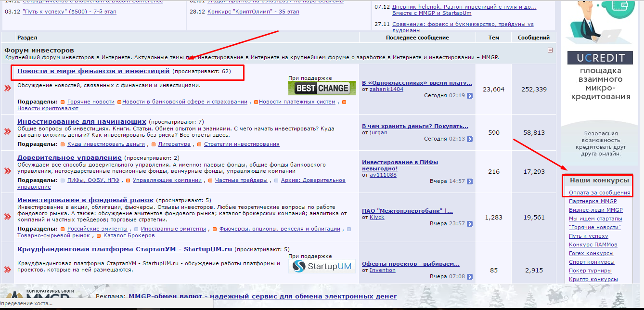
Task: Open MMGP-обмен валют advertisement link
Action: click(x=263, y=297)
